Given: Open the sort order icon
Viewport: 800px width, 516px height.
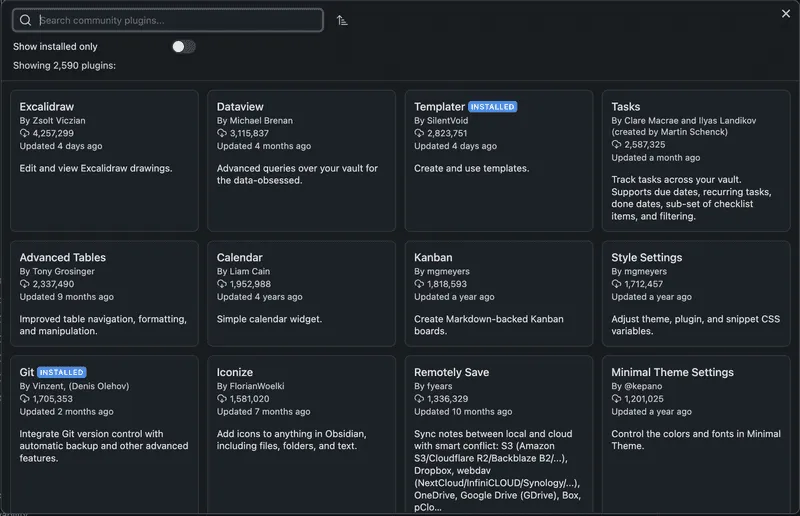Looking at the screenshot, I should click(x=342, y=20).
